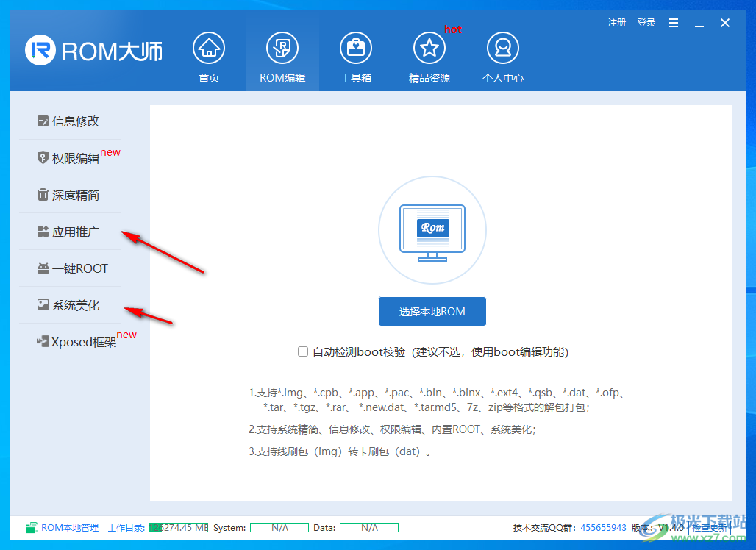Click the line "3.支持线刷包（img）转卡刷包"
The height and width of the screenshot is (550, 756).
[x=340, y=451]
